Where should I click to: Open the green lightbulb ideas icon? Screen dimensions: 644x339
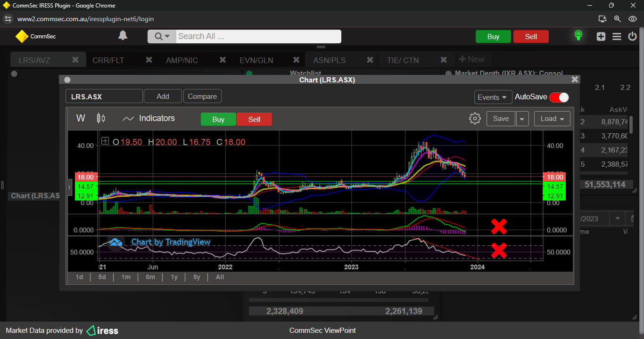pos(578,36)
